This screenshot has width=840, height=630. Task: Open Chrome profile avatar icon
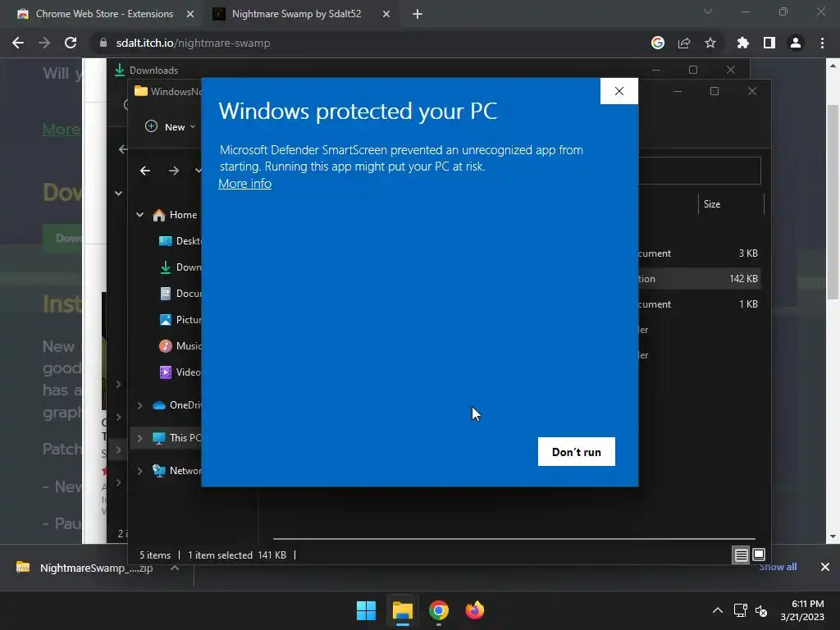click(x=795, y=43)
